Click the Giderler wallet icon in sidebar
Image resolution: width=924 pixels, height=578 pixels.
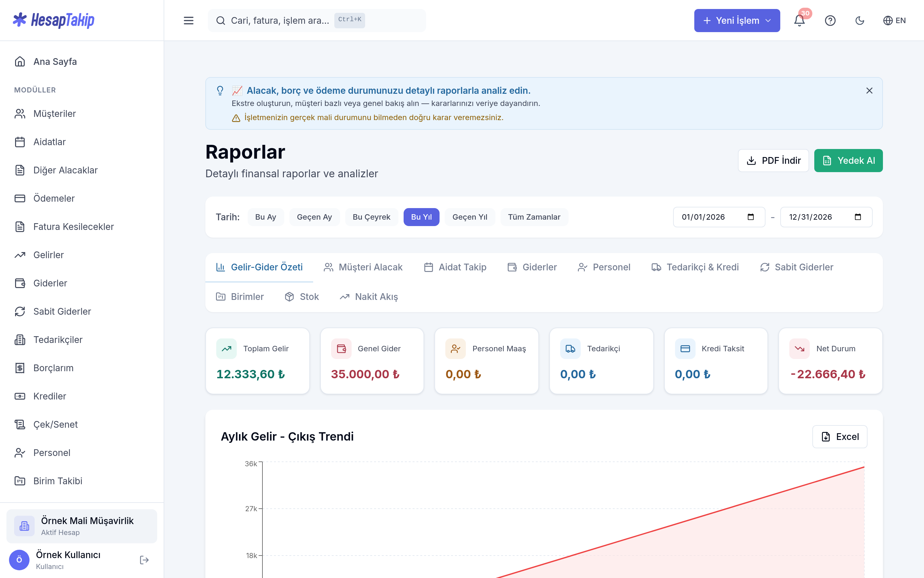point(20,283)
